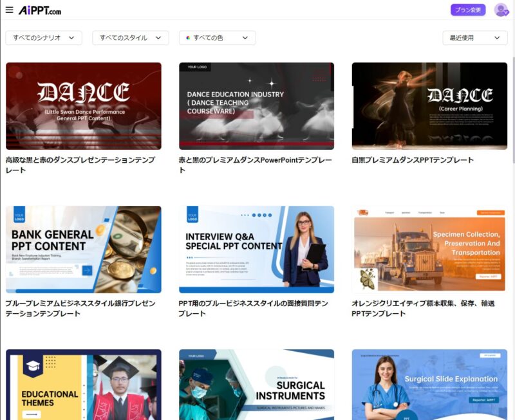The width and height of the screenshot is (515, 420).
Task: Open the Dance Education Industry template
Action: tap(256, 106)
